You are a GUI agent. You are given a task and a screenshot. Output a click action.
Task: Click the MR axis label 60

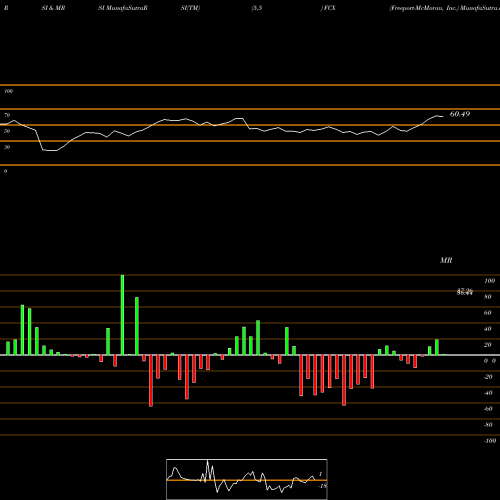(x=488, y=313)
